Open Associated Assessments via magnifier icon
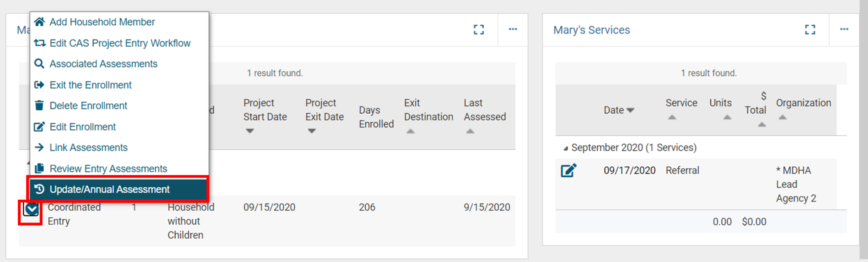Viewport: 868px width, 262px height. click(39, 64)
